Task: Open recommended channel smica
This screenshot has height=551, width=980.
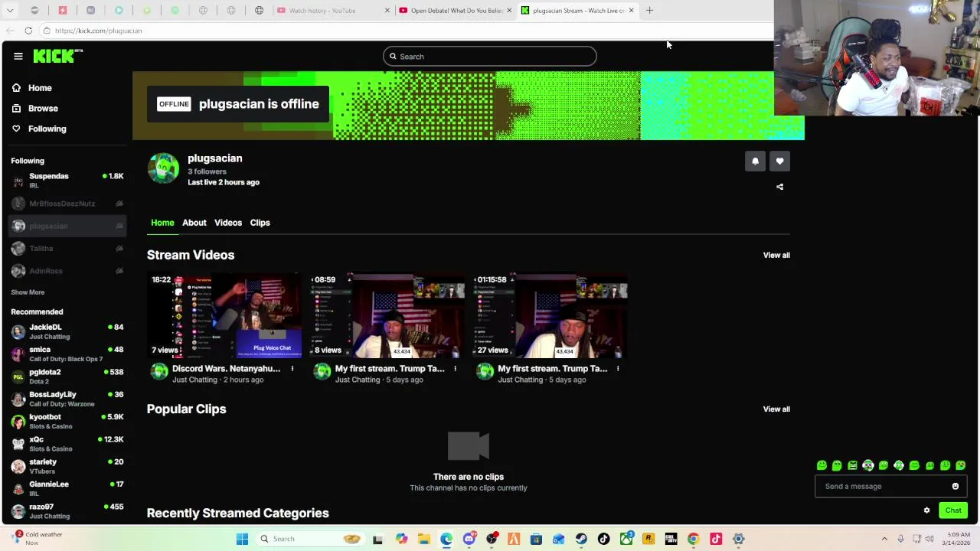Action: [x=67, y=354]
